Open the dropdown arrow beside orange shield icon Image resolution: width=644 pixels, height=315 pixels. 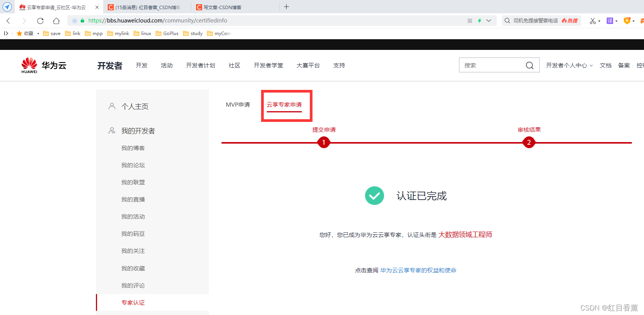point(633,21)
